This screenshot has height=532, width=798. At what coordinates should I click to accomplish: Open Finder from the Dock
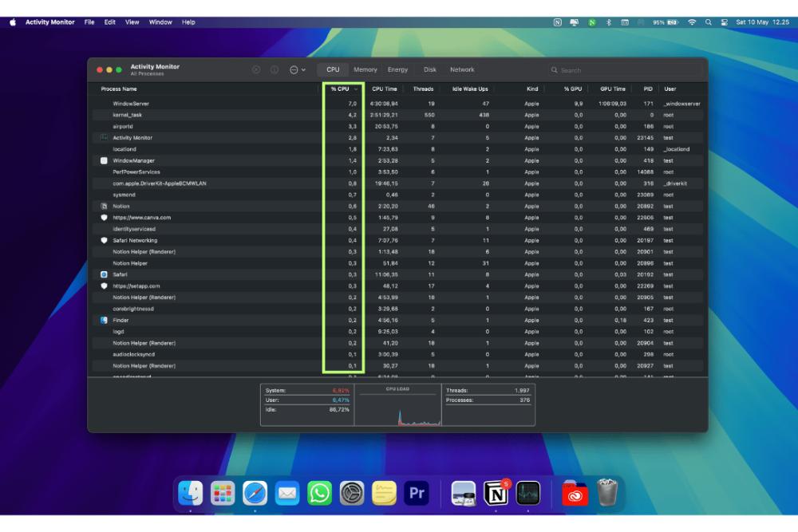[191, 493]
